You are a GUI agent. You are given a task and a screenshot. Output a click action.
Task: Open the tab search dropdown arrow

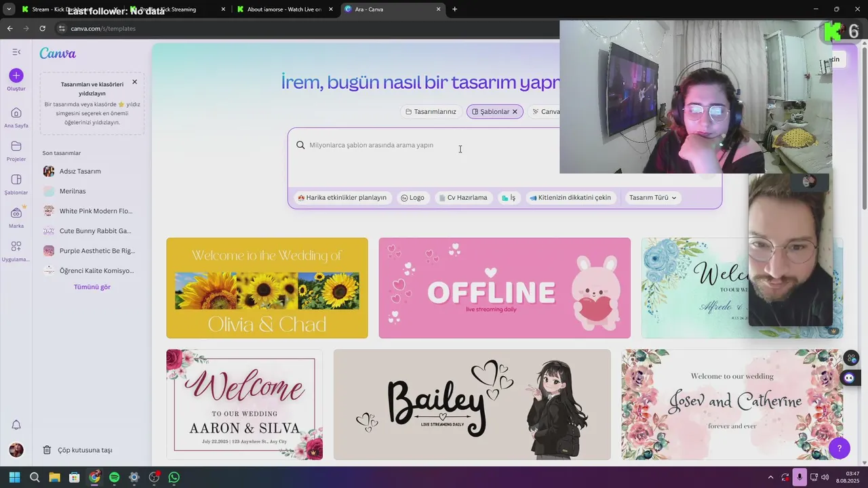pyautogui.click(x=9, y=9)
